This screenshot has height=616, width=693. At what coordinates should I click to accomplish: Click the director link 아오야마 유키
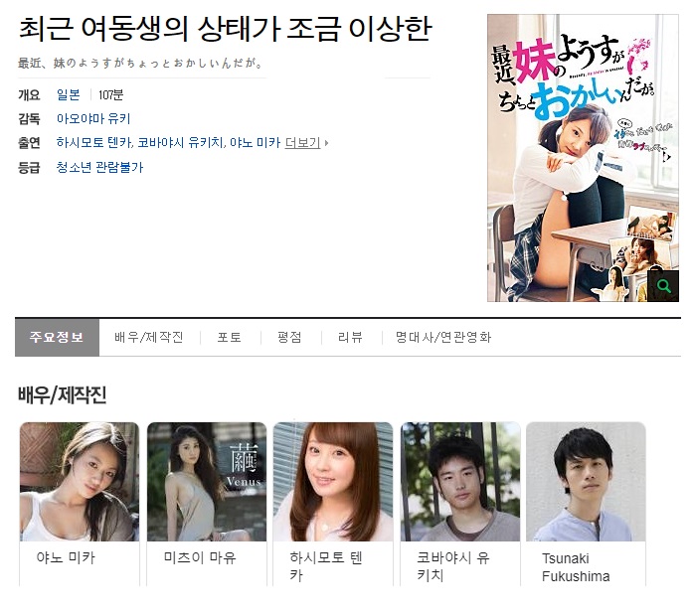pyautogui.click(x=93, y=118)
